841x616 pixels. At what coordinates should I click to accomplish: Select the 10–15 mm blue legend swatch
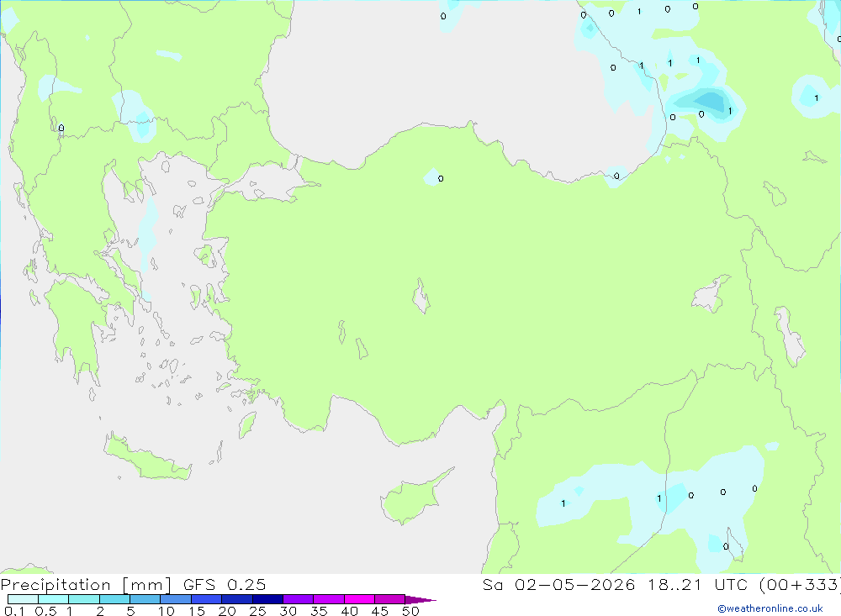pos(176,599)
